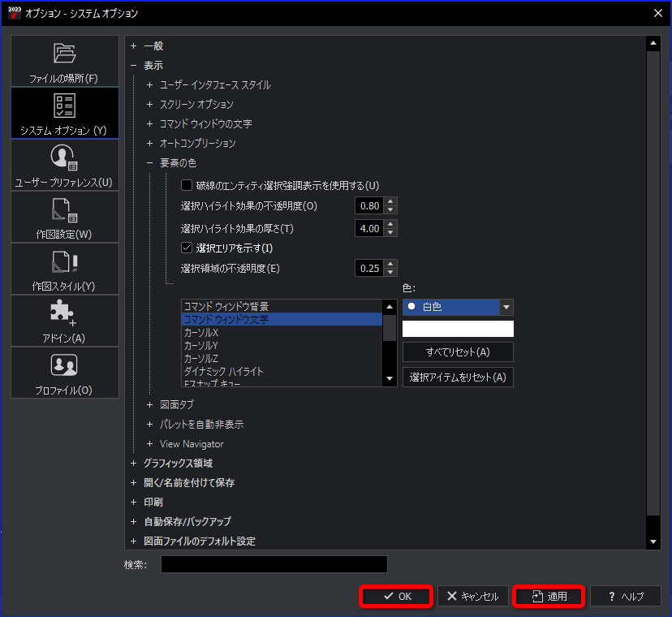Expand the グラフィックス領域 node
Viewport: 672px width, 617px height.
point(134,463)
